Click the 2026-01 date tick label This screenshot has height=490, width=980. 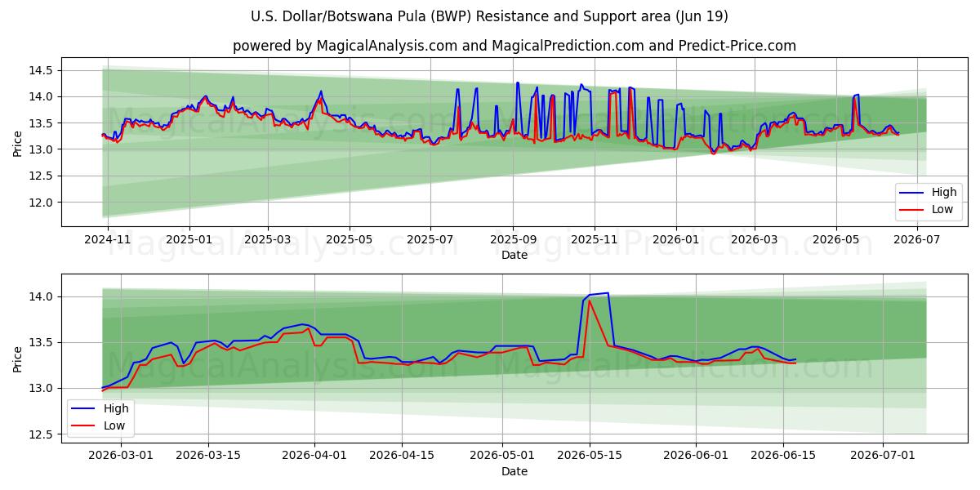click(x=675, y=239)
